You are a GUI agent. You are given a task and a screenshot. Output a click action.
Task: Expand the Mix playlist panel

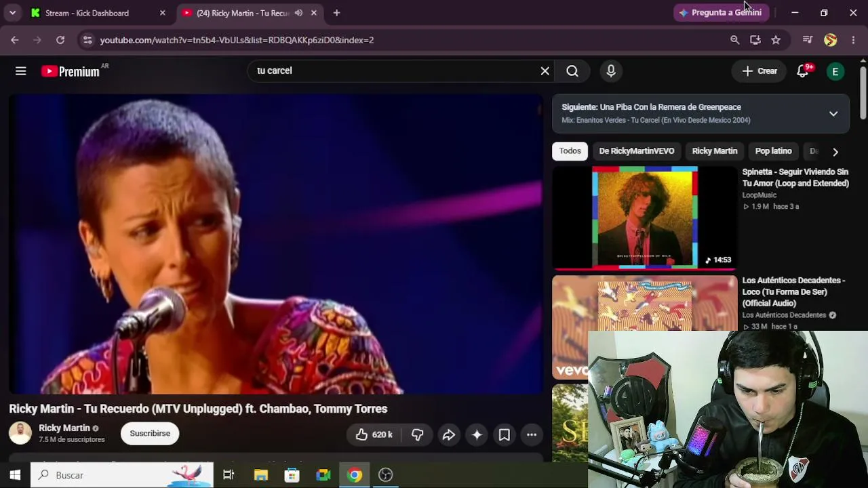(833, 114)
